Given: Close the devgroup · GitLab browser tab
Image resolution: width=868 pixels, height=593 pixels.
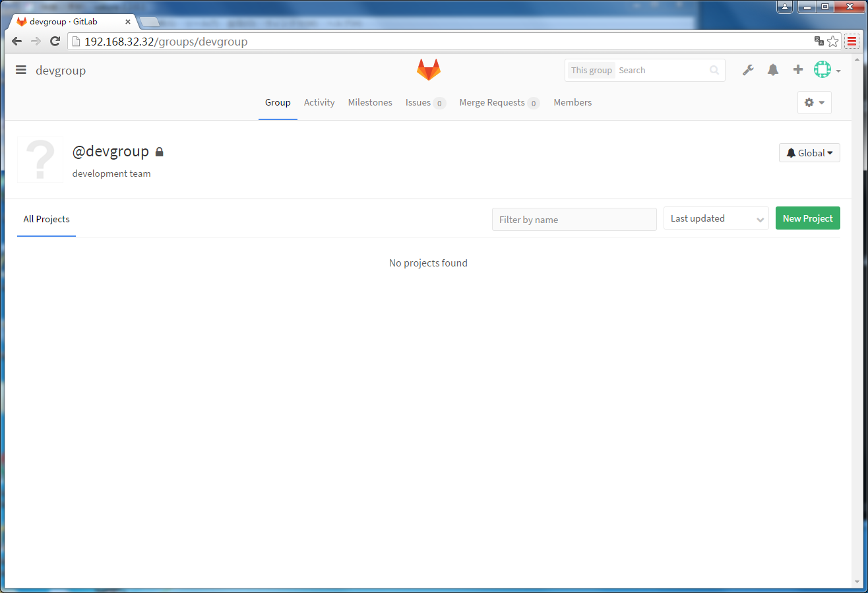Looking at the screenshot, I should coord(128,22).
